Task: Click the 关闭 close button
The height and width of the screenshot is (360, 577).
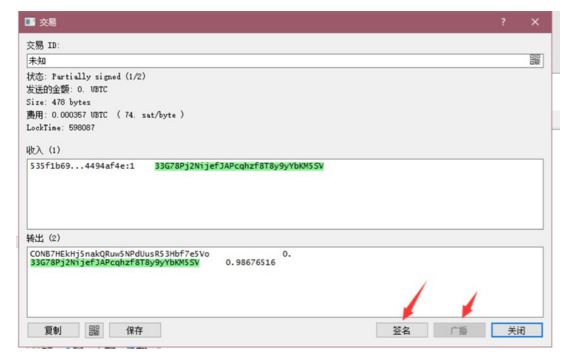Action: [x=517, y=330]
